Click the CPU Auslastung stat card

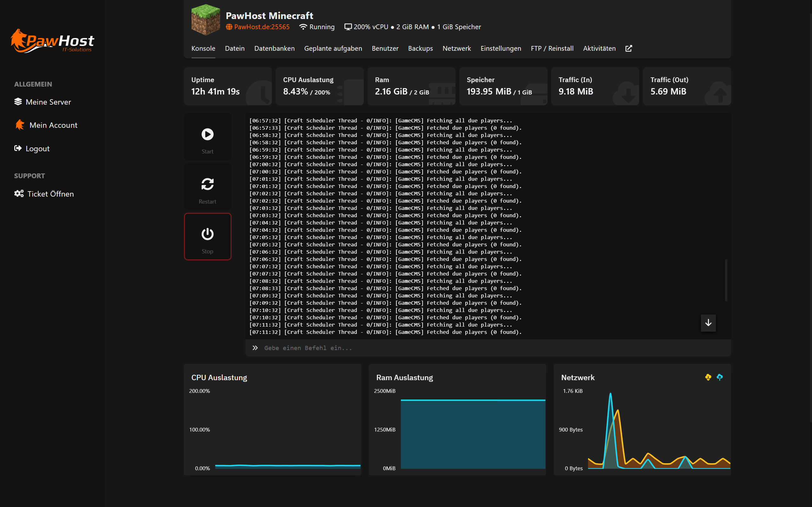tap(320, 86)
